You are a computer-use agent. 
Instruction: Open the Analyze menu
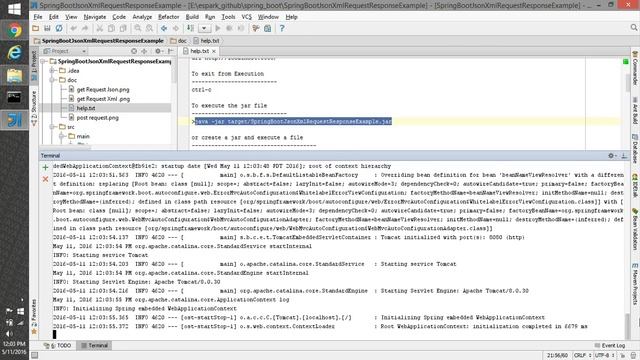click(142, 17)
